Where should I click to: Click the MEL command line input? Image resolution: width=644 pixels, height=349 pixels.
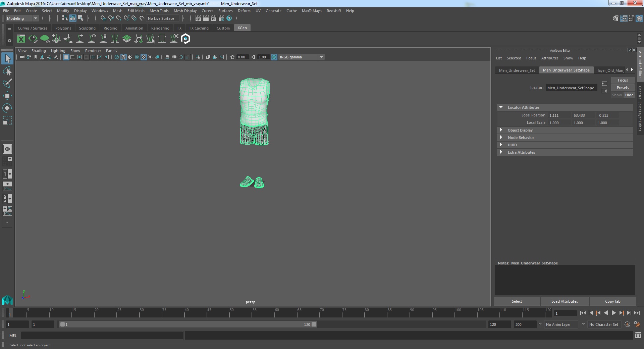pyautogui.click(x=102, y=335)
